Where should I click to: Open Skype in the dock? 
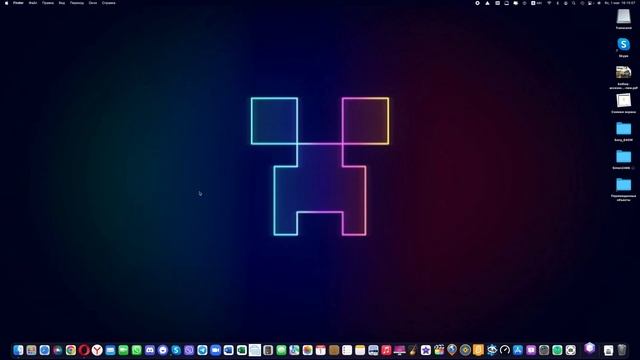pyautogui.click(x=176, y=350)
